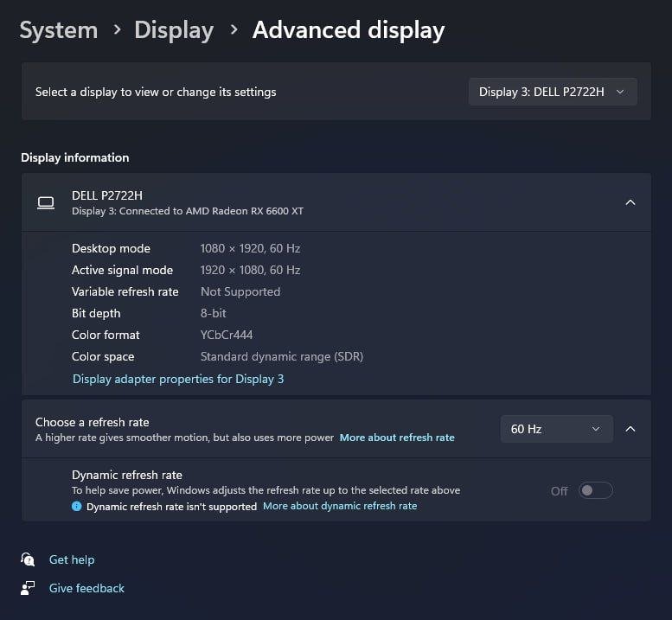Open More about refresh rate link
The image size is (672, 620).
point(397,438)
